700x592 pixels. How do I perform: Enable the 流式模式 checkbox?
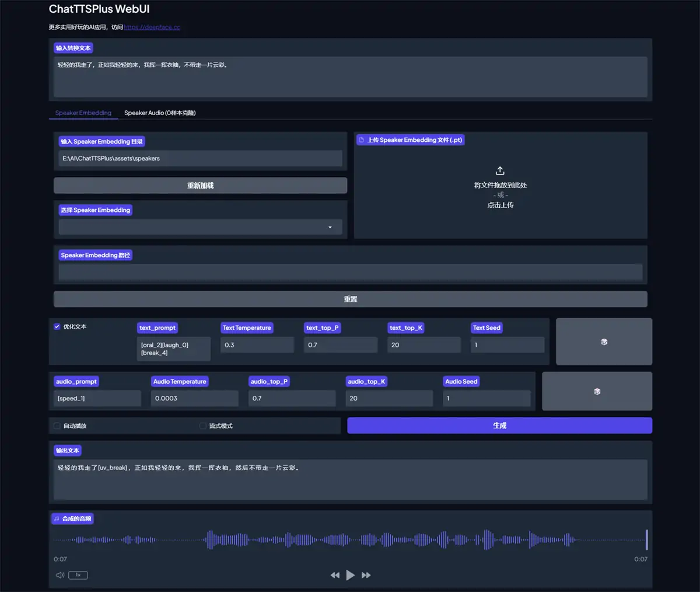pyautogui.click(x=203, y=426)
